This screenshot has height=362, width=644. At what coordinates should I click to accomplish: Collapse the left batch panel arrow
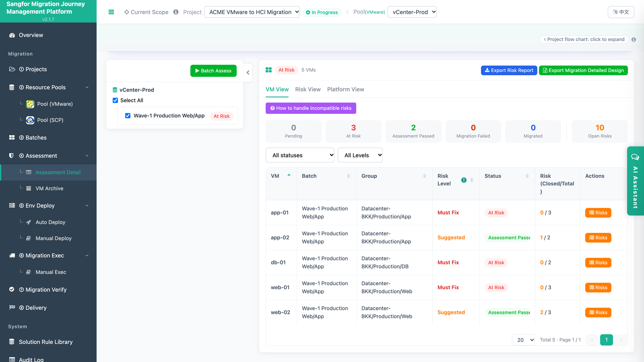tap(248, 73)
